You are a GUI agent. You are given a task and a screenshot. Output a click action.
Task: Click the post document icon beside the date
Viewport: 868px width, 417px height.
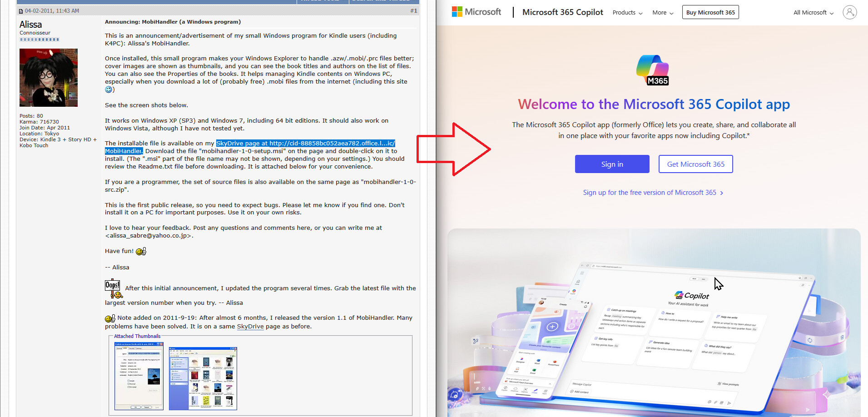pos(21,11)
